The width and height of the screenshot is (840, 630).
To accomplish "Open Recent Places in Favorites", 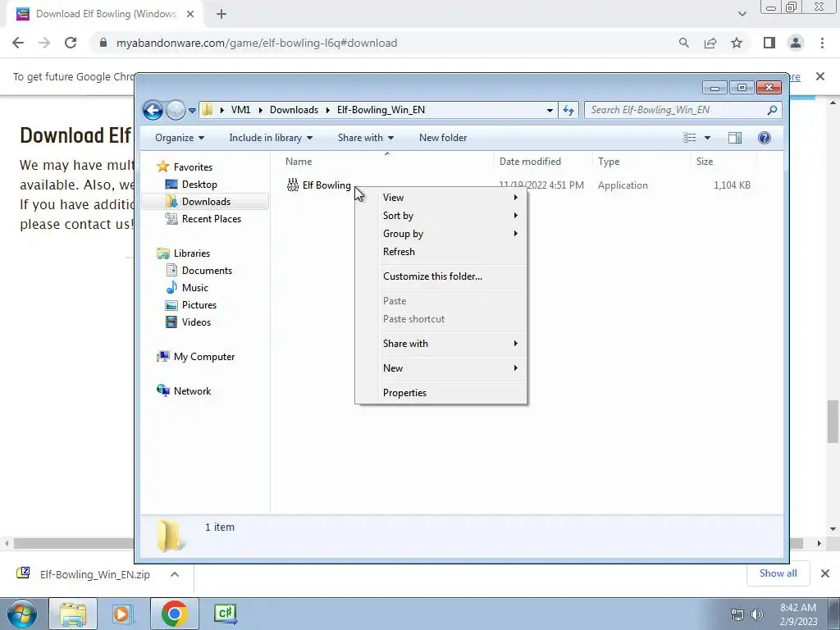I will [203, 218].
